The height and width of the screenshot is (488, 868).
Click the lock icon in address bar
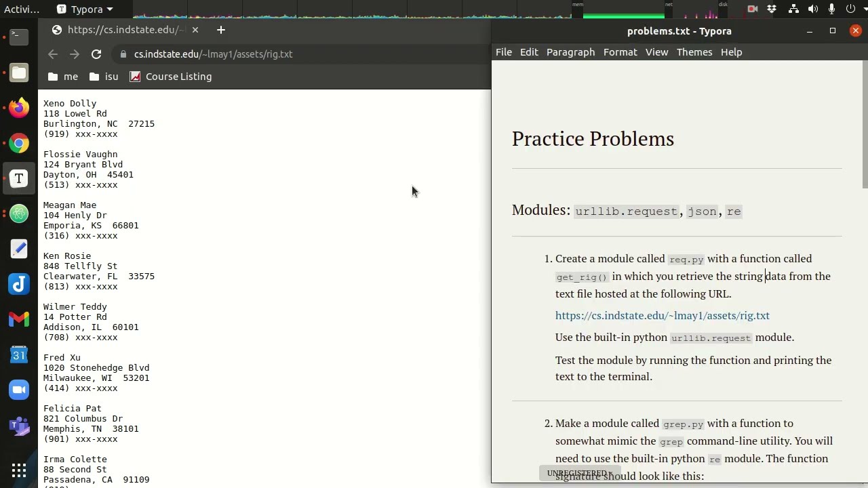(x=123, y=54)
